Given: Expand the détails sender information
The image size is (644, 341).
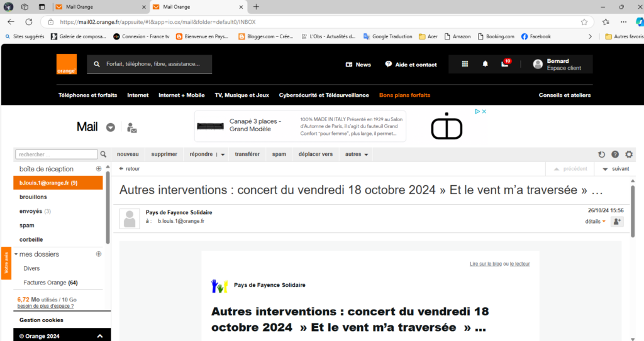Looking at the screenshot, I should pos(595,221).
